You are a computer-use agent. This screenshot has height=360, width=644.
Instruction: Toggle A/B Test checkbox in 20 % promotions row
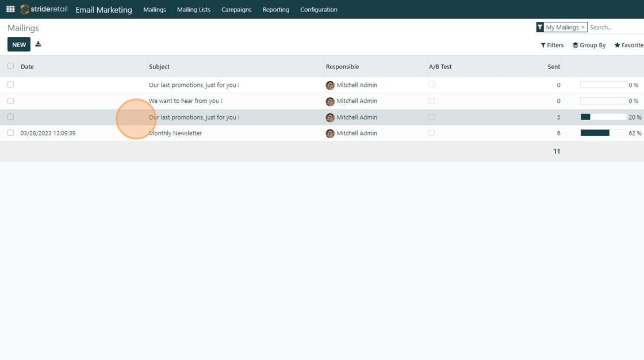pyautogui.click(x=432, y=117)
